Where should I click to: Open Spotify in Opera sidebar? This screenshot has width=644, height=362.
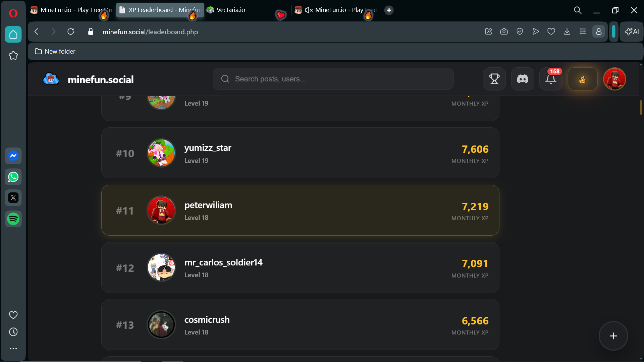(x=13, y=219)
